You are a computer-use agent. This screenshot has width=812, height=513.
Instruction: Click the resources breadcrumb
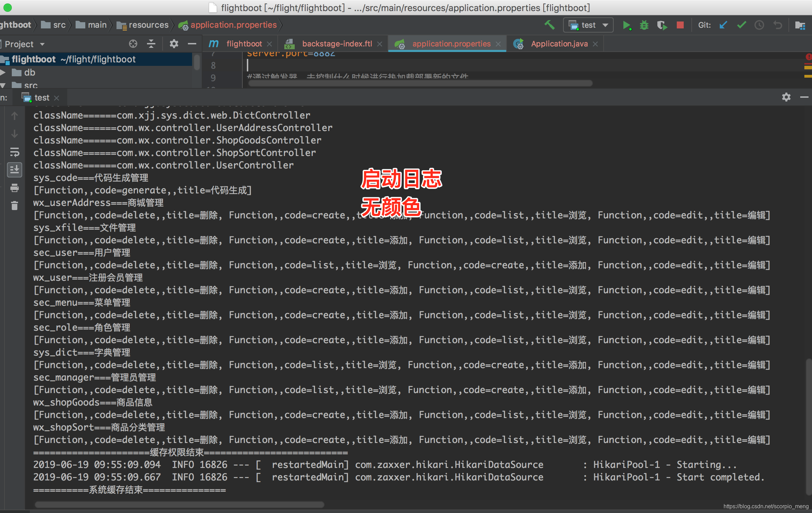pyautogui.click(x=148, y=25)
